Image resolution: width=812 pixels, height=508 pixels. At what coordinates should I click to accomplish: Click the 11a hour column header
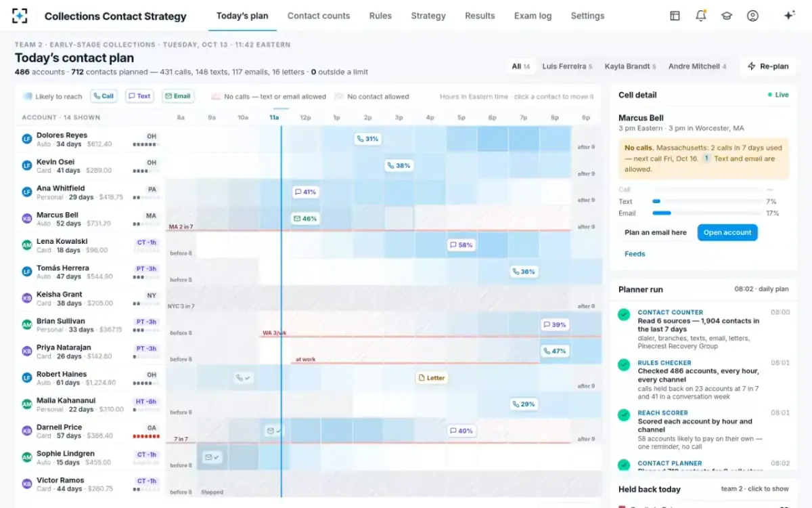click(274, 117)
